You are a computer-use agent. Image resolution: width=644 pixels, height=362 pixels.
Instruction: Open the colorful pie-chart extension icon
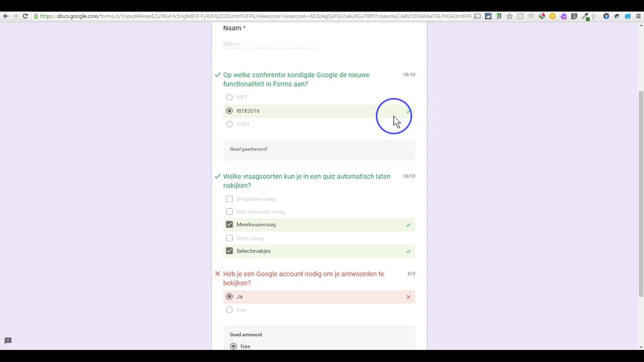click(542, 16)
